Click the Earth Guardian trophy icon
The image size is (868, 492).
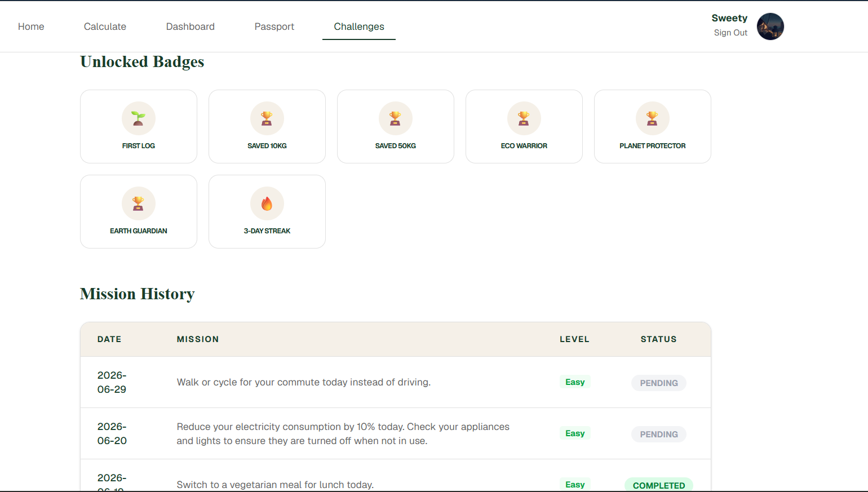pos(139,203)
